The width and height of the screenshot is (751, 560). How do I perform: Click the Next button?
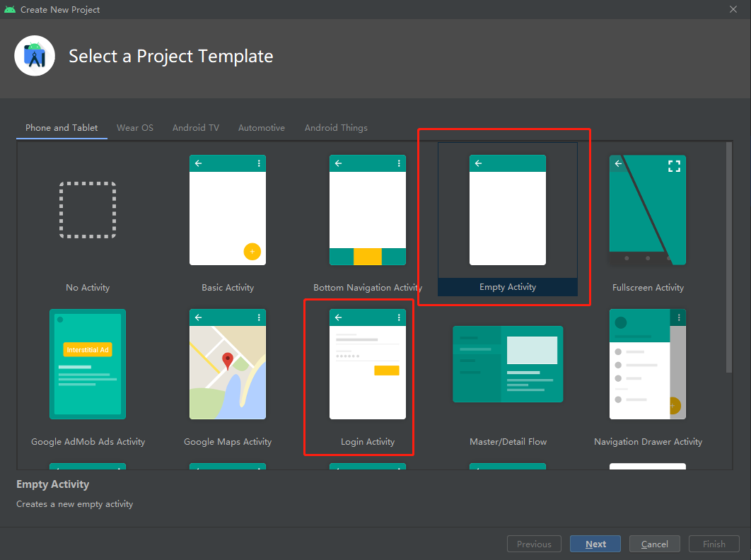595,544
